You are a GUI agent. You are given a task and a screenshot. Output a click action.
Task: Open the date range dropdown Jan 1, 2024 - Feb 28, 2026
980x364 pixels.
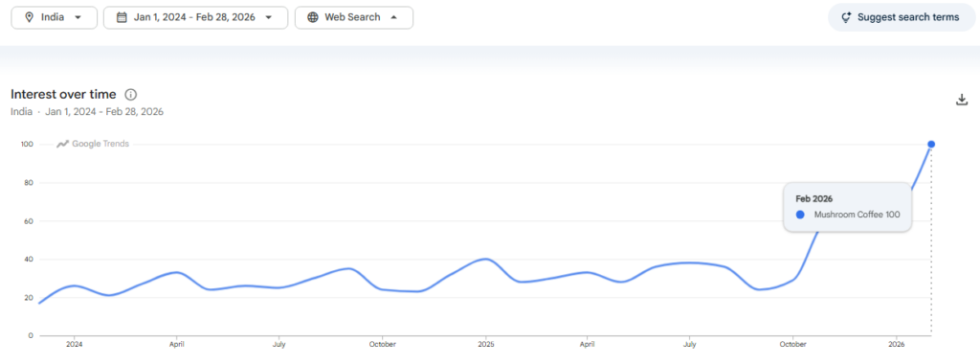[x=195, y=17]
